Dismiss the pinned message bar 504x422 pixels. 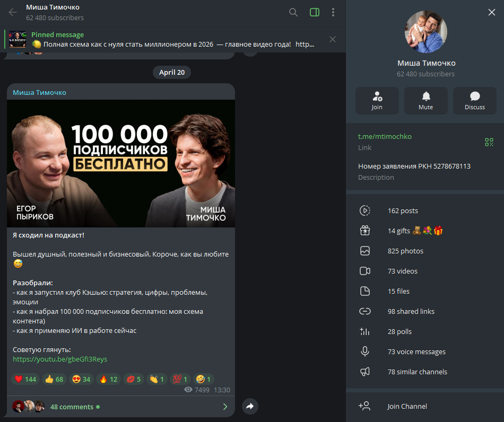click(333, 39)
